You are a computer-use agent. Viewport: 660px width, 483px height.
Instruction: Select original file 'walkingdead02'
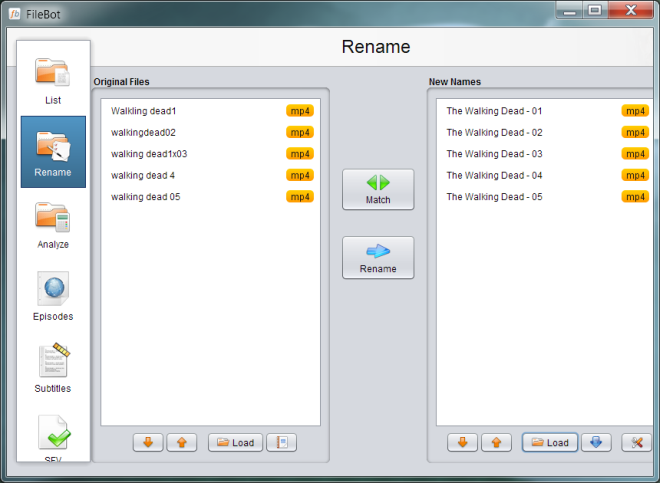143,132
